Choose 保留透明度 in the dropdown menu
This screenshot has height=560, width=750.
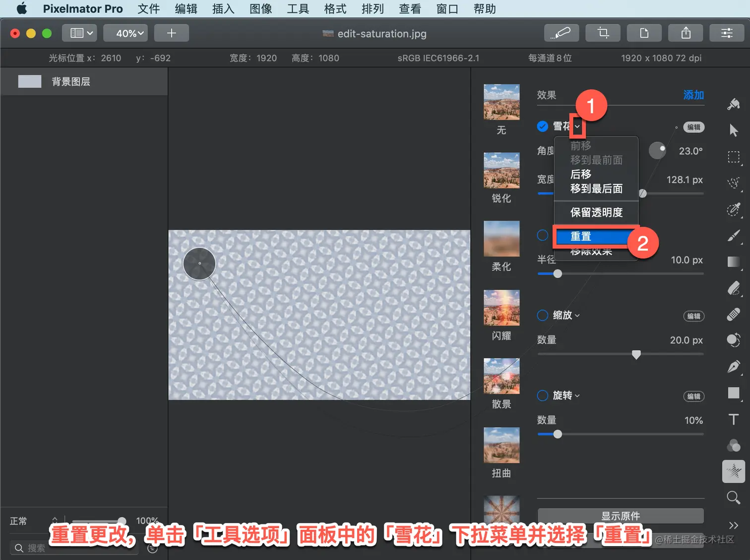[596, 212]
